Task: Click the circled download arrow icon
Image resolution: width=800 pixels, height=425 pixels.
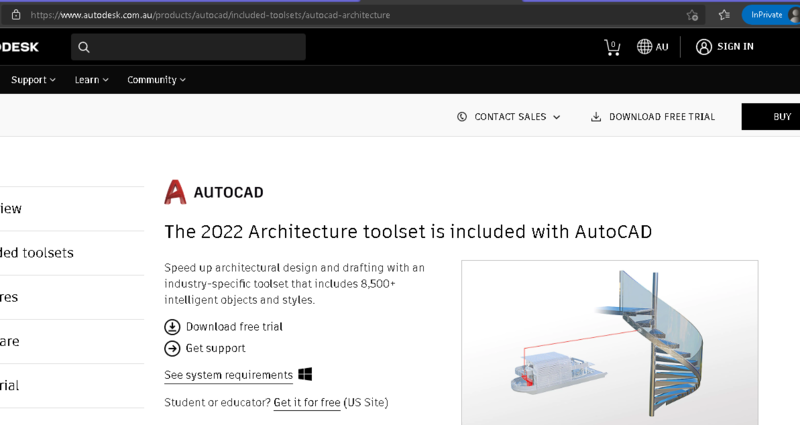Action: tap(172, 327)
